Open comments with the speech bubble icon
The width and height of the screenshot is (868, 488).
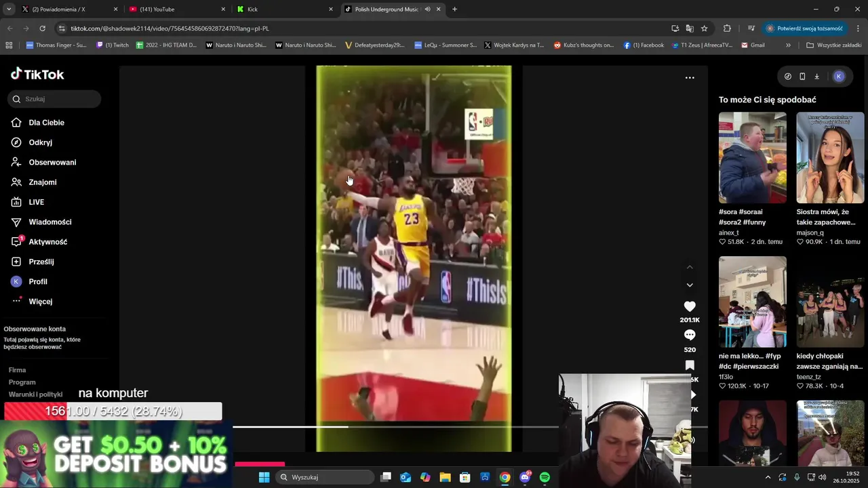coord(690,335)
